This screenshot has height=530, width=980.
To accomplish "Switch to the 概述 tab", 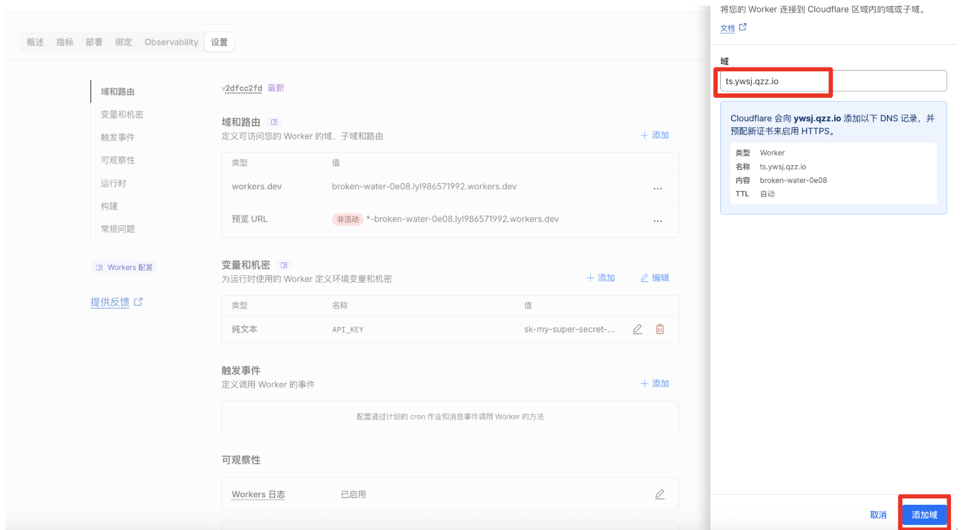I will point(35,42).
